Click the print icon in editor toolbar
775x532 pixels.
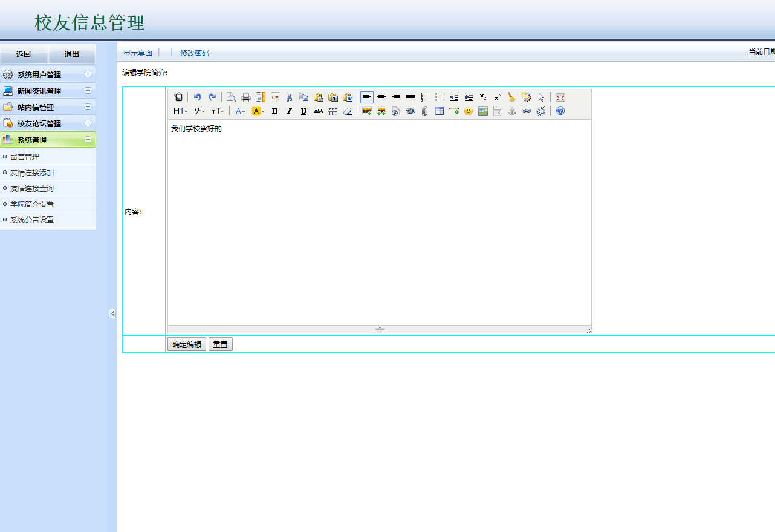246,97
